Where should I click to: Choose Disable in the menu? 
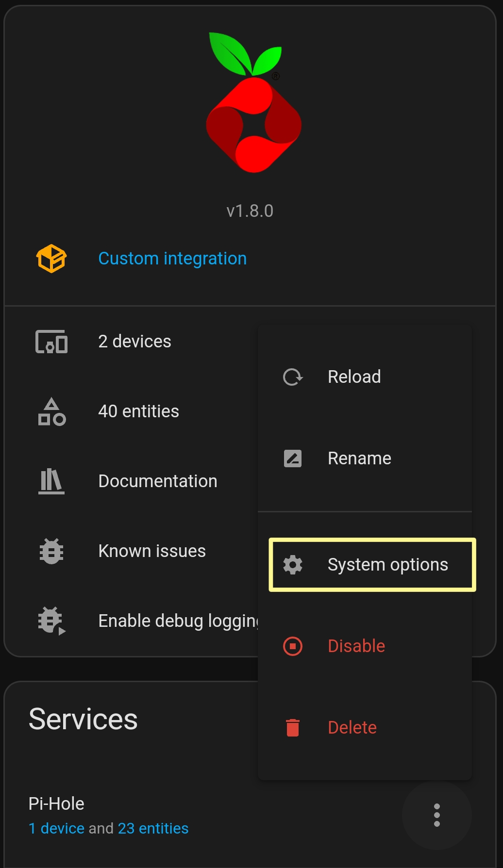point(365,646)
